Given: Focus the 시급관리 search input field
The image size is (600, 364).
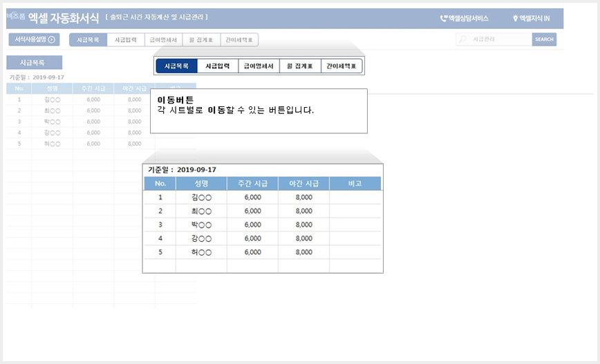Looking at the screenshot, I should (x=494, y=39).
